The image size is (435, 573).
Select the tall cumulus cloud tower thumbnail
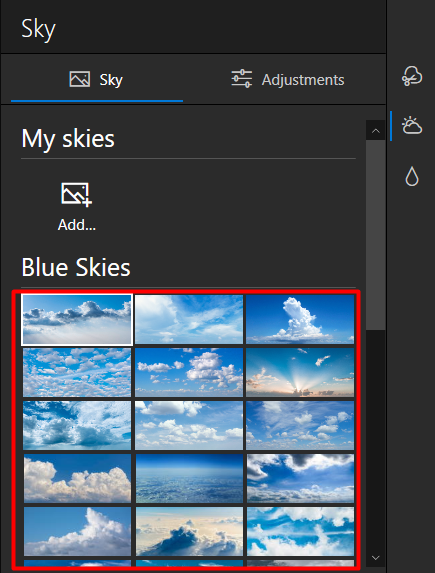click(x=300, y=320)
